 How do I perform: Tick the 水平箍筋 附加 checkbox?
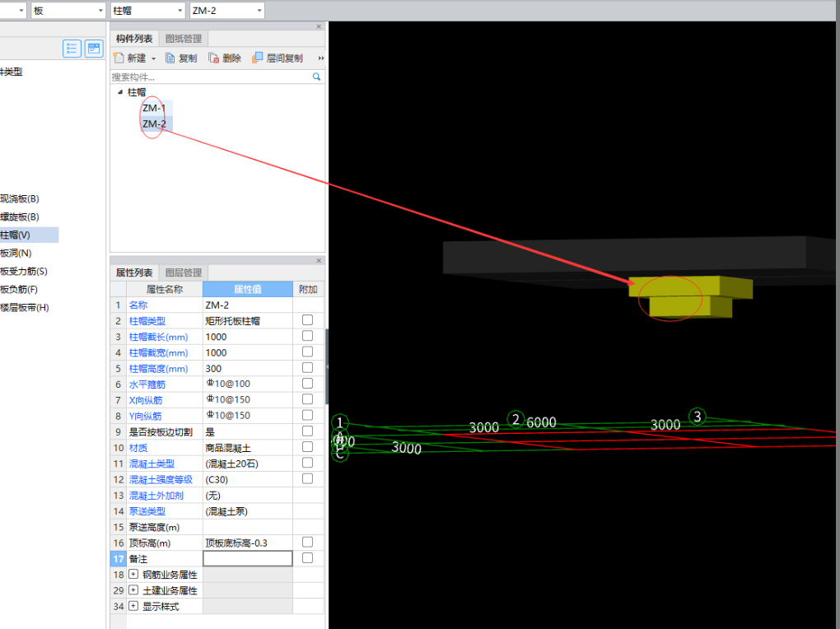(x=307, y=383)
